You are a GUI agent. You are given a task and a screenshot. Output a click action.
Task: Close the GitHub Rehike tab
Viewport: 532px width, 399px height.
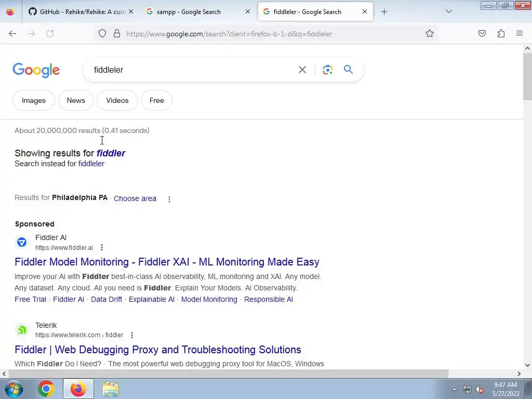click(131, 11)
